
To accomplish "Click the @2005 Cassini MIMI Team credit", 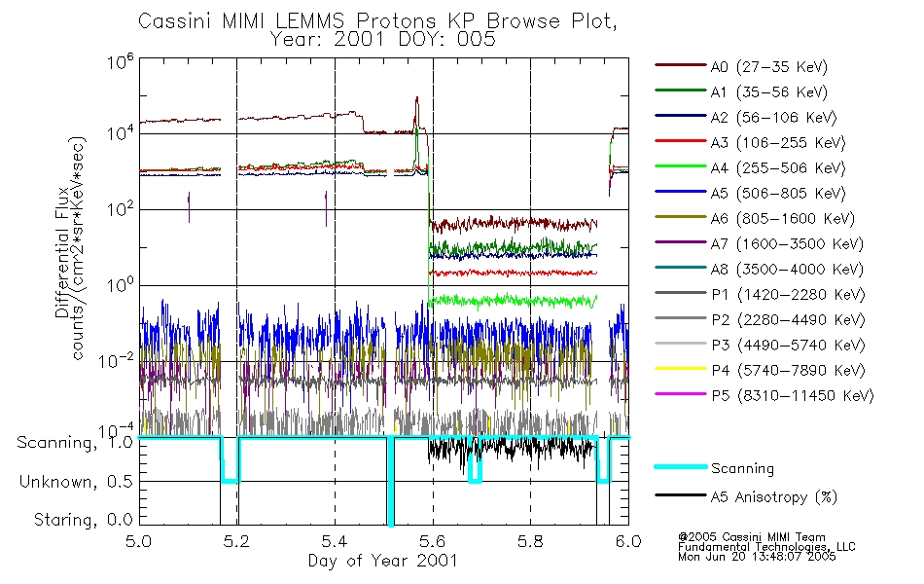I will [x=752, y=537].
